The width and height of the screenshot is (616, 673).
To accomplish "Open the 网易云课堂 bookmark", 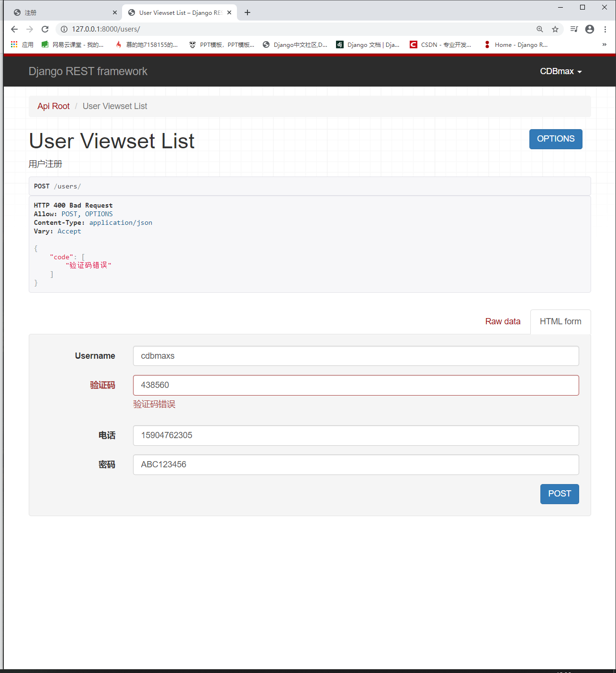I will (x=72, y=44).
